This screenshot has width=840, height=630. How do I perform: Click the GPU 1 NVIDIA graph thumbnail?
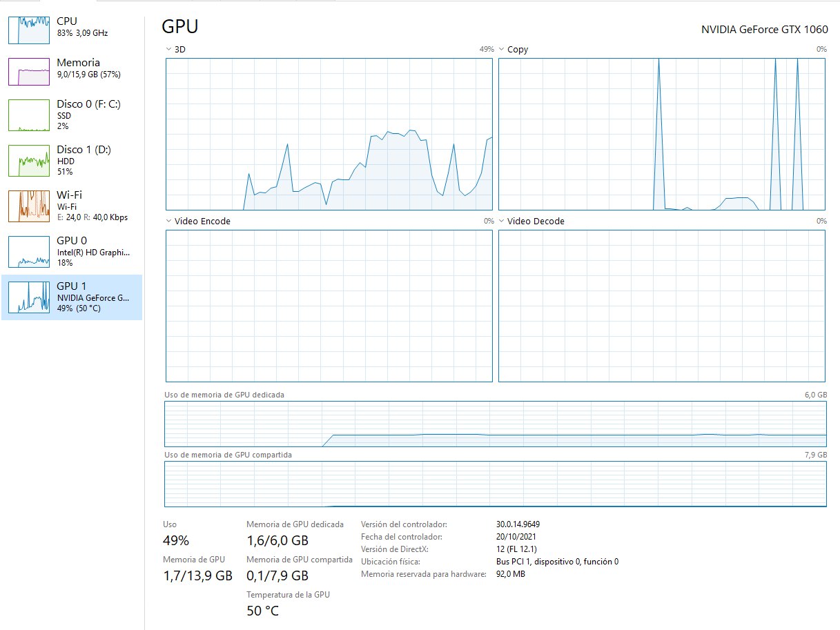tap(28, 297)
